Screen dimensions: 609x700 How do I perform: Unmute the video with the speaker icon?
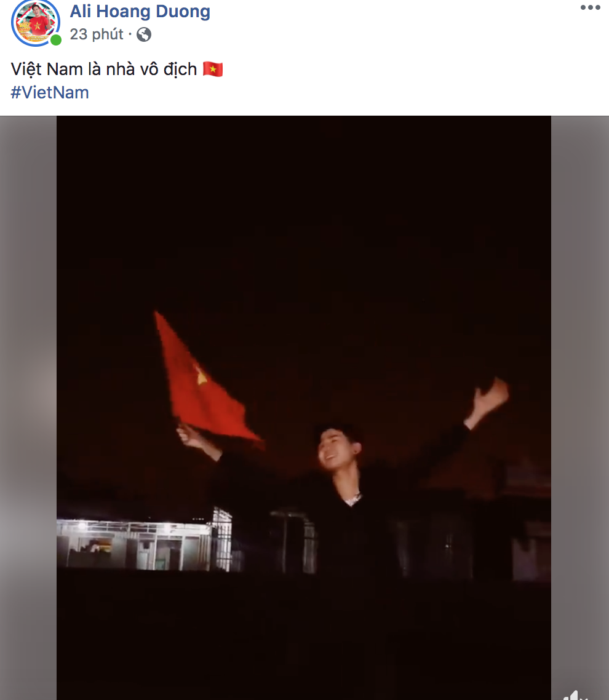tap(576, 695)
